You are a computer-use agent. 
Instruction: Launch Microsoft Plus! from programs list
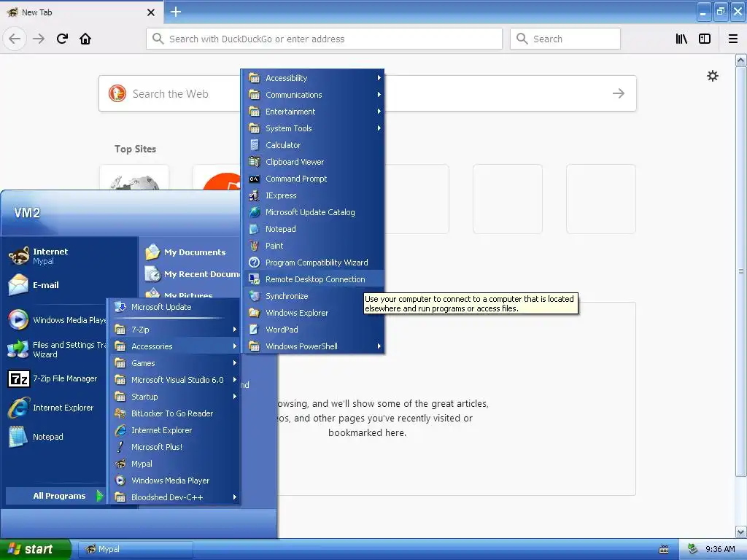175,447
